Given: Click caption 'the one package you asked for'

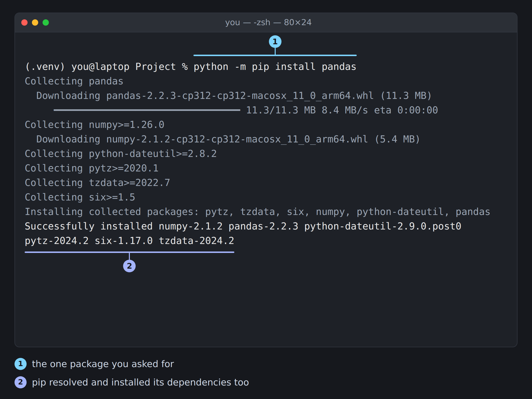Looking at the screenshot, I should 103,364.
